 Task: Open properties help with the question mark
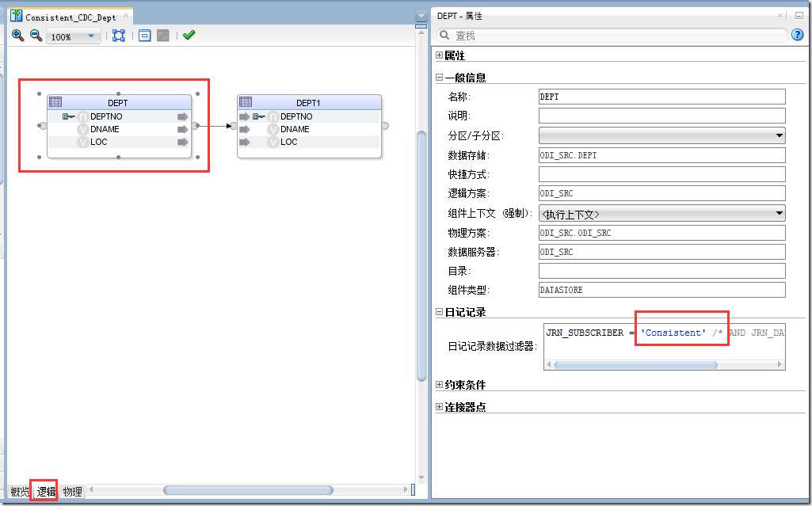coord(797,35)
